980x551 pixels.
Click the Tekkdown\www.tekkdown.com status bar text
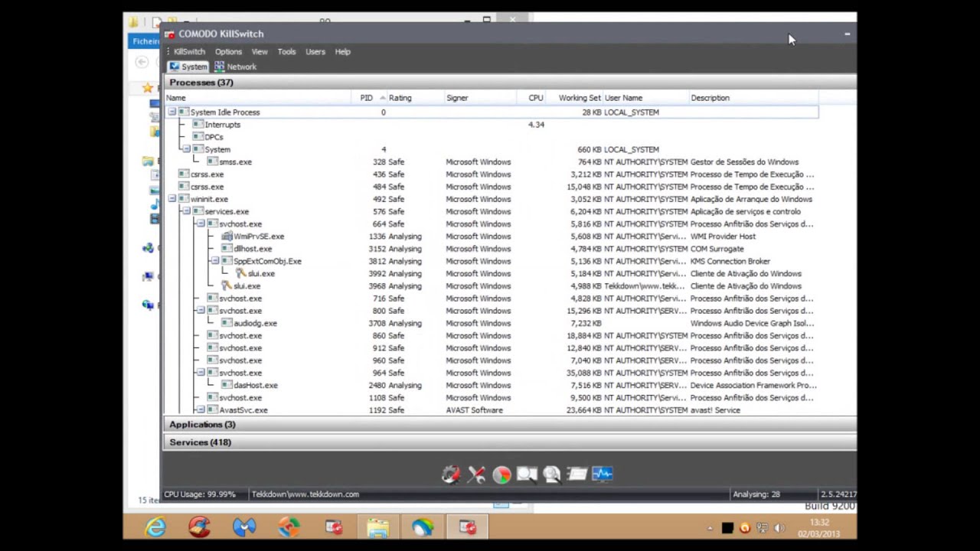click(305, 494)
